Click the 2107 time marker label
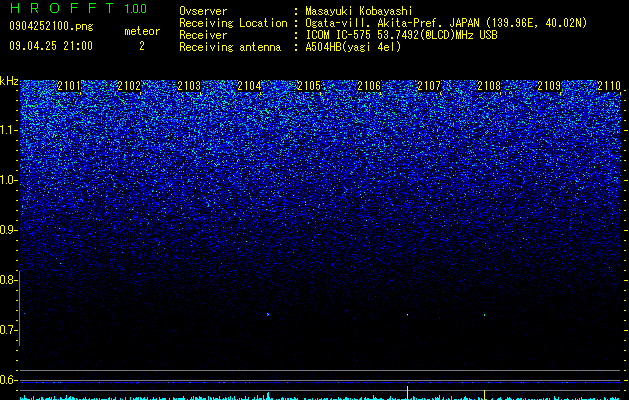The height and width of the screenshot is (400, 629). [429, 86]
